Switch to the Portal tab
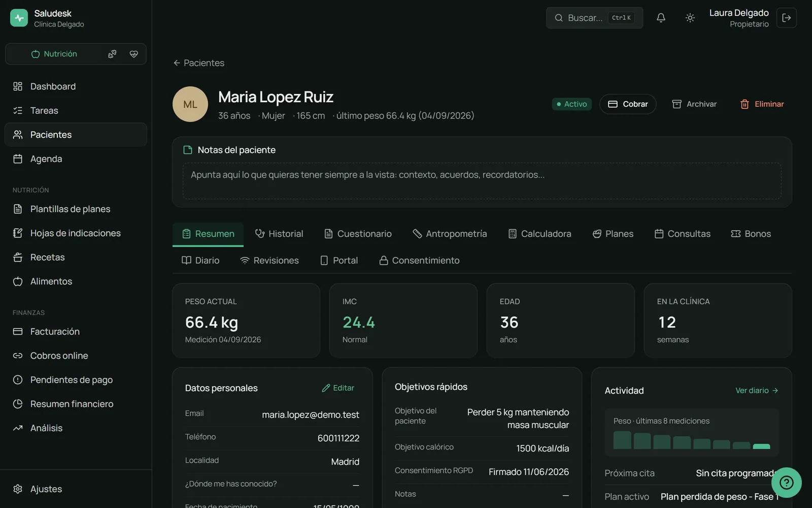Viewport: 812px width, 508px height. [x=339, y=260]
